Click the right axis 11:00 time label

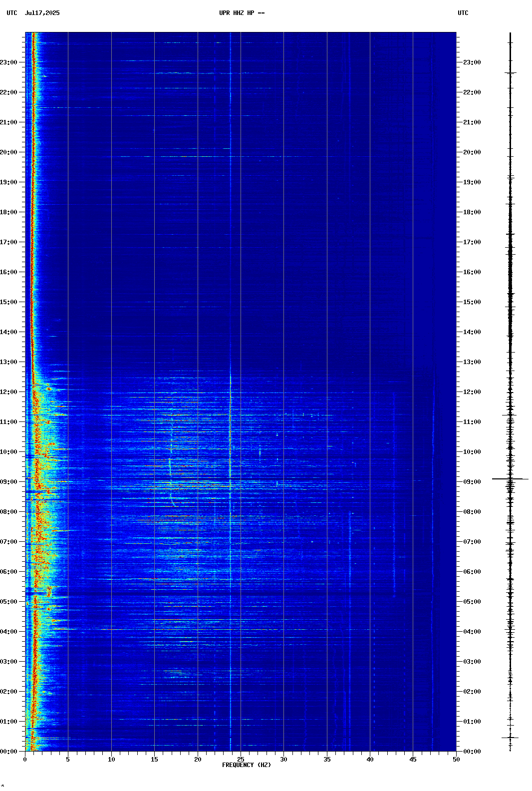point(472,422)
